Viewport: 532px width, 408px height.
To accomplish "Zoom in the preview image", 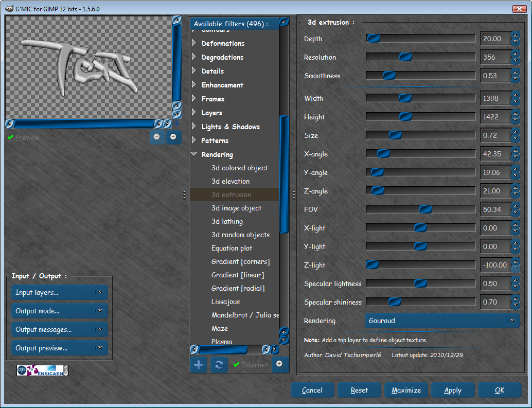I will pyautogui.click(x=173, y=137).
